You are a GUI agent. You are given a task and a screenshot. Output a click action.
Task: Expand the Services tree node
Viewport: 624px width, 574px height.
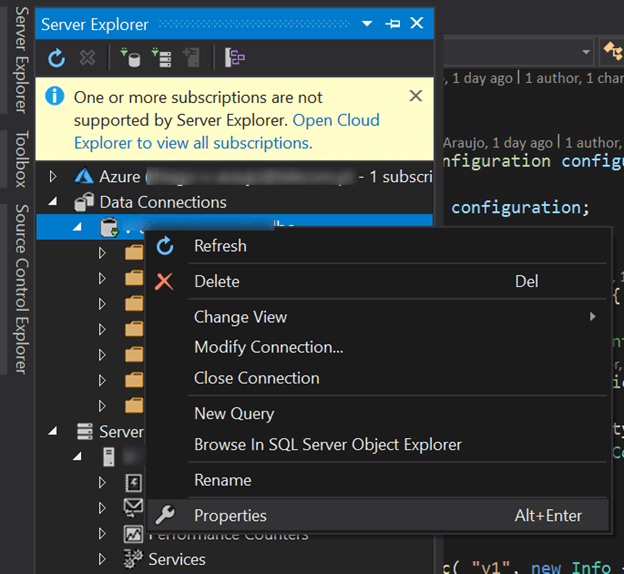(102, 559)
